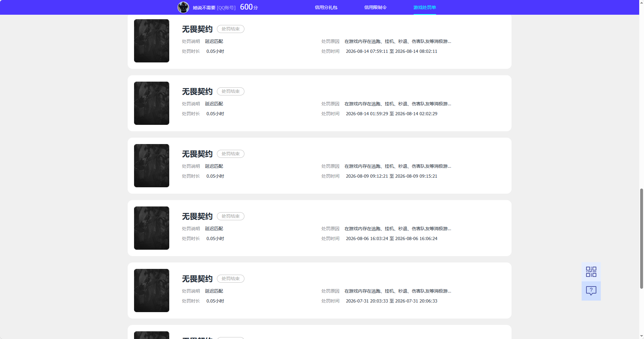
Task: Click the 无畏契约 title on the 2026-07-31 card
Action: point(197,279)
